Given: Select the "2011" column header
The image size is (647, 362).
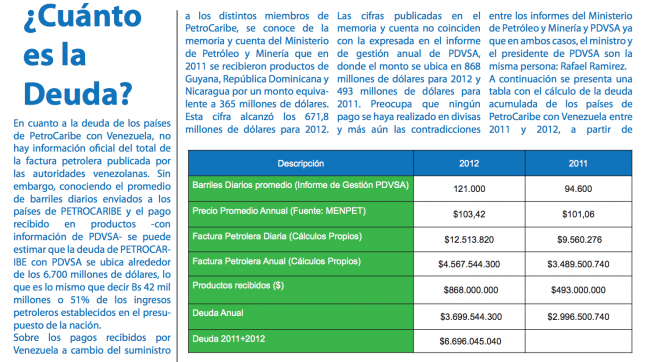Looking at the screenshot, I should point(578,163).
